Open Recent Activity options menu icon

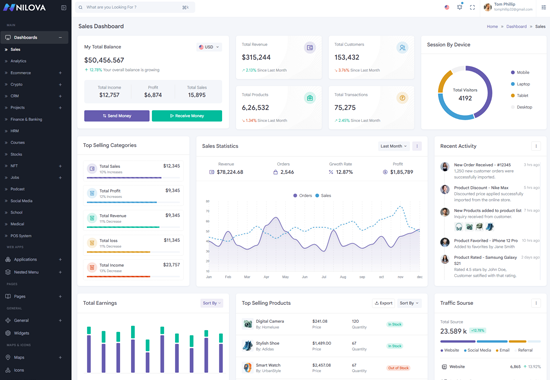point(536,146)
